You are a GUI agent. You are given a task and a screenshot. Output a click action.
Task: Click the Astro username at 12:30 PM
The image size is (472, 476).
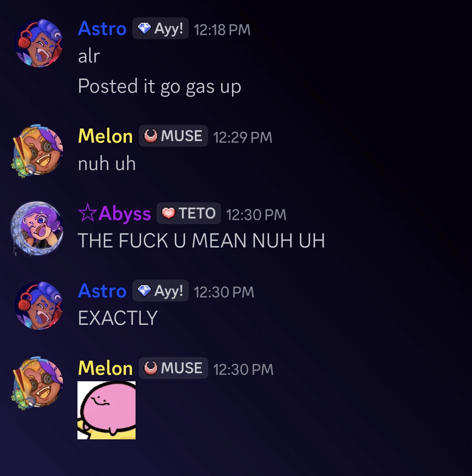click(x=102, y=291)
